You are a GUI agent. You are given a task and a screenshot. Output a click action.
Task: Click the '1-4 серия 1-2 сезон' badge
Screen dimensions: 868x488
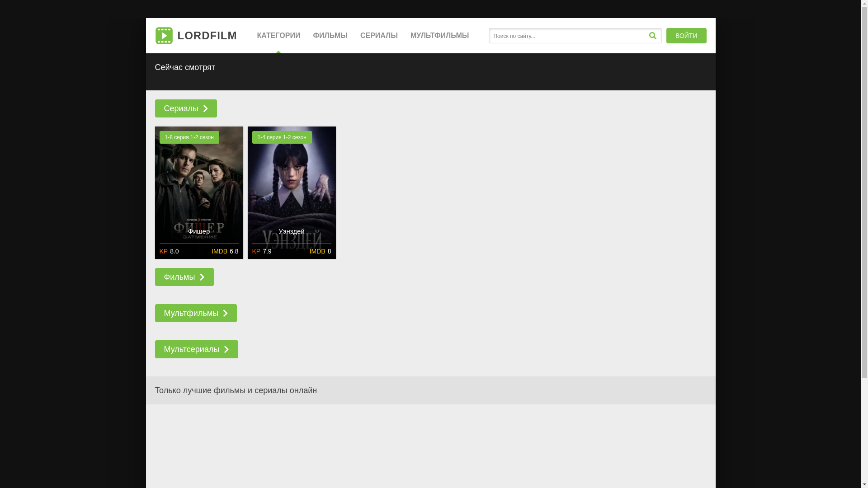pyautogui.click(x=282, y=137)
